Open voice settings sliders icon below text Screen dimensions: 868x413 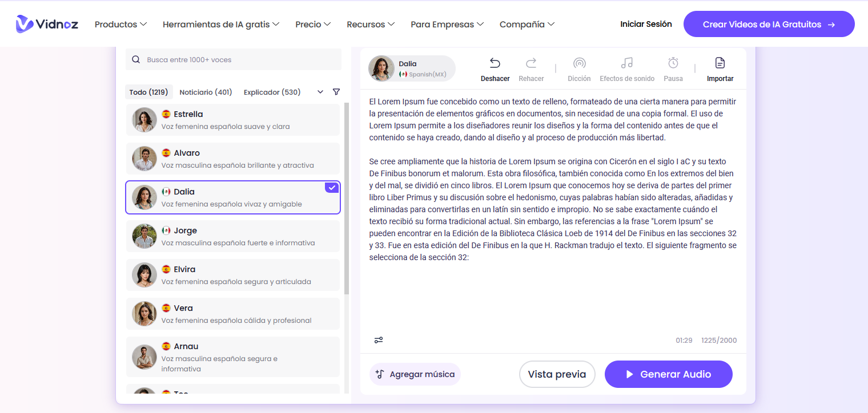[x=379, y=340]
